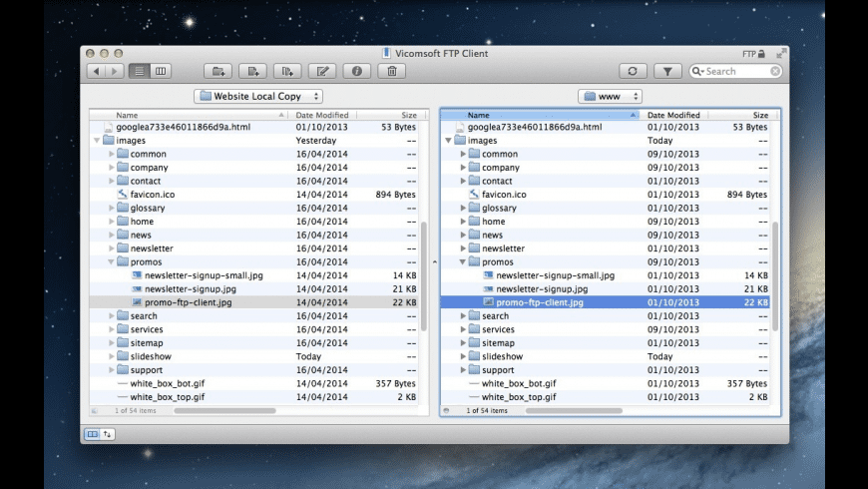Click the New File toolbar icon
The width and height of the screenshot is (868, 489).
[x=253, y=71]
